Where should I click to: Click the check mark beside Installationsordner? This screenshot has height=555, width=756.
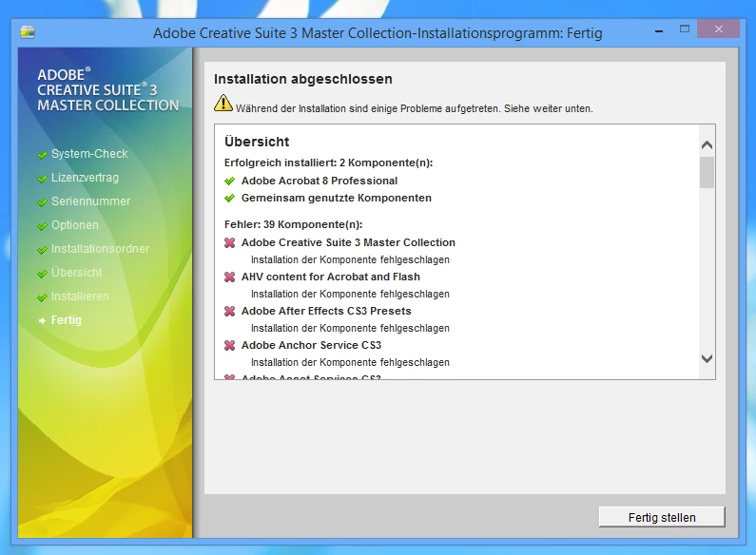(43, 250)
